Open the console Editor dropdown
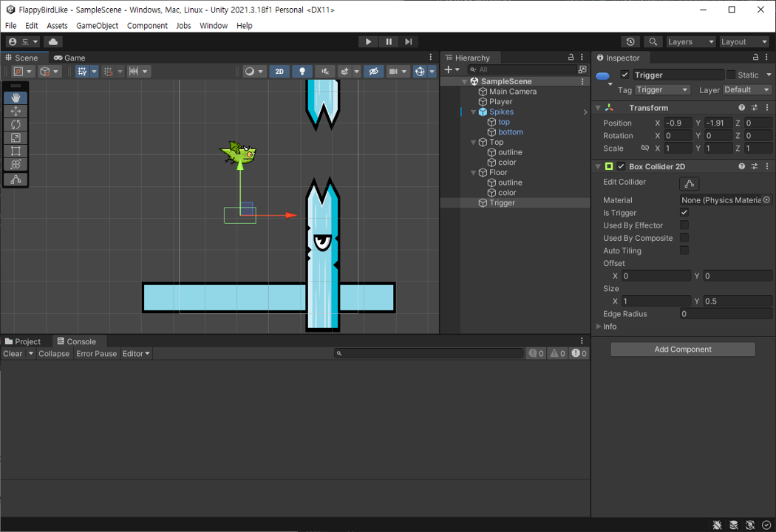 click(x=136, y=353)
